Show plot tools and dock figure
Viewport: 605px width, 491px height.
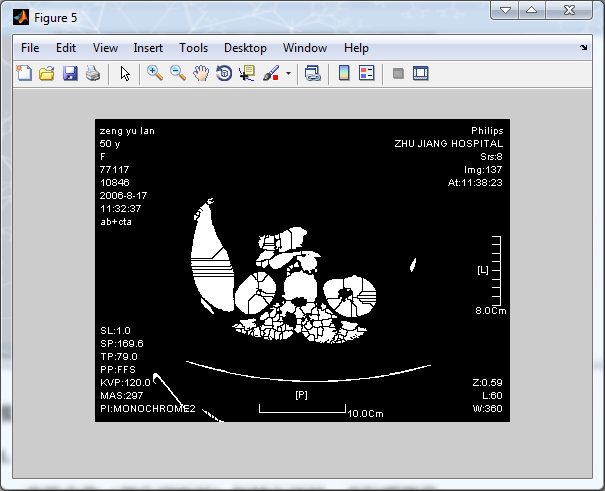point(420,73)
